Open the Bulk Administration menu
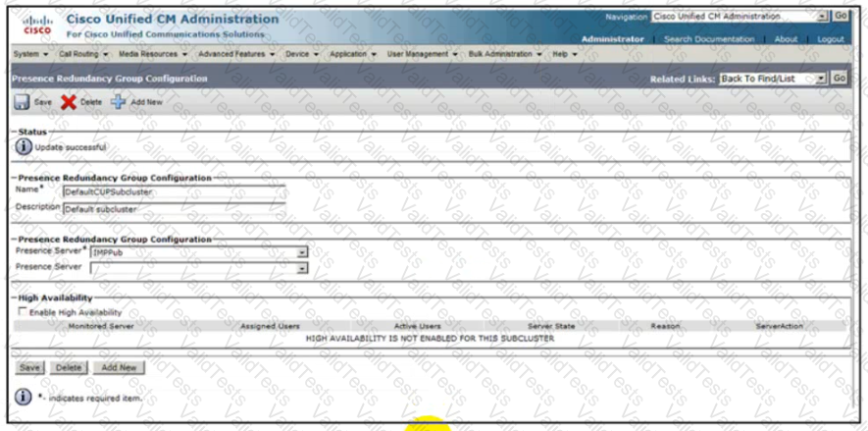Viewport: 868px width, 431px height. coord(505,54)
